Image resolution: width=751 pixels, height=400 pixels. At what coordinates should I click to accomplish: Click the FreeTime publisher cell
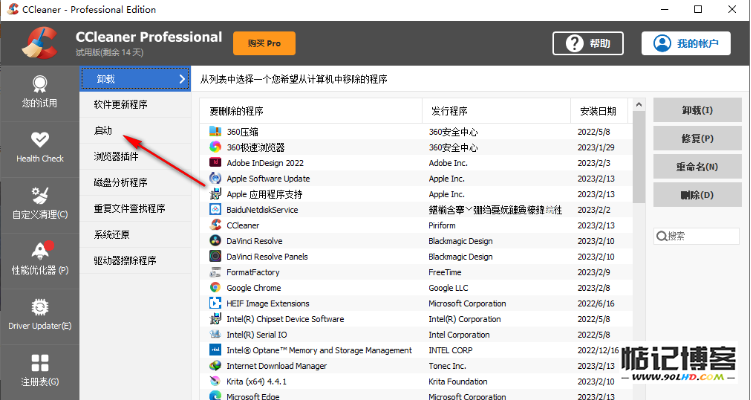(444, 272)
